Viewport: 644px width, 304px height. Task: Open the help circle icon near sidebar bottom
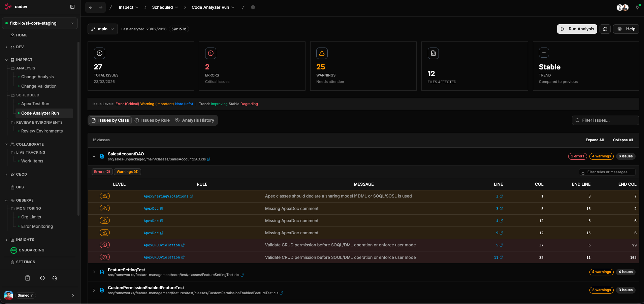pyautogui.click(x=42, y=278)
